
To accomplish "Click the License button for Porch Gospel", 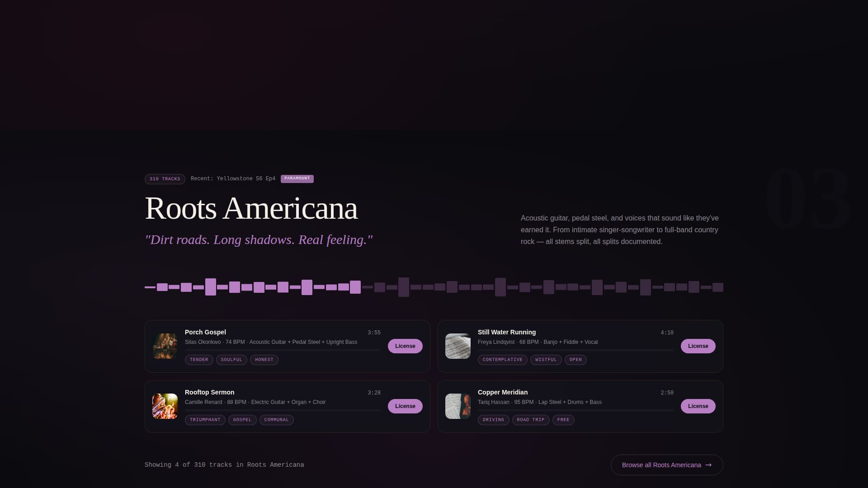I will [405, 346].
